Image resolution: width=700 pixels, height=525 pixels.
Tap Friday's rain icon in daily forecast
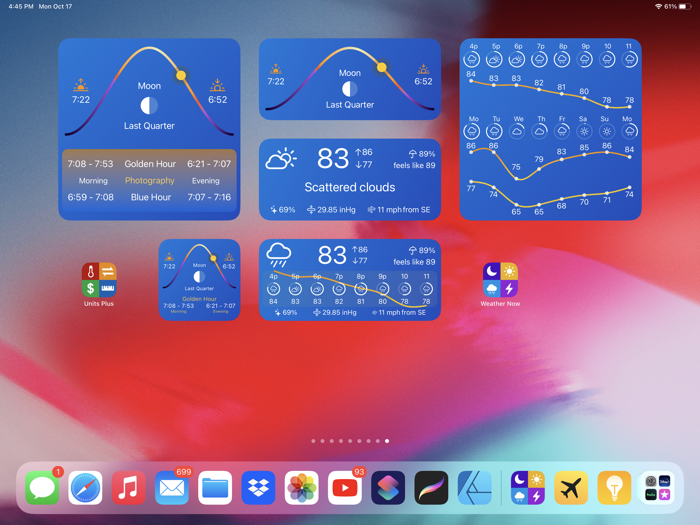[562, 131]
